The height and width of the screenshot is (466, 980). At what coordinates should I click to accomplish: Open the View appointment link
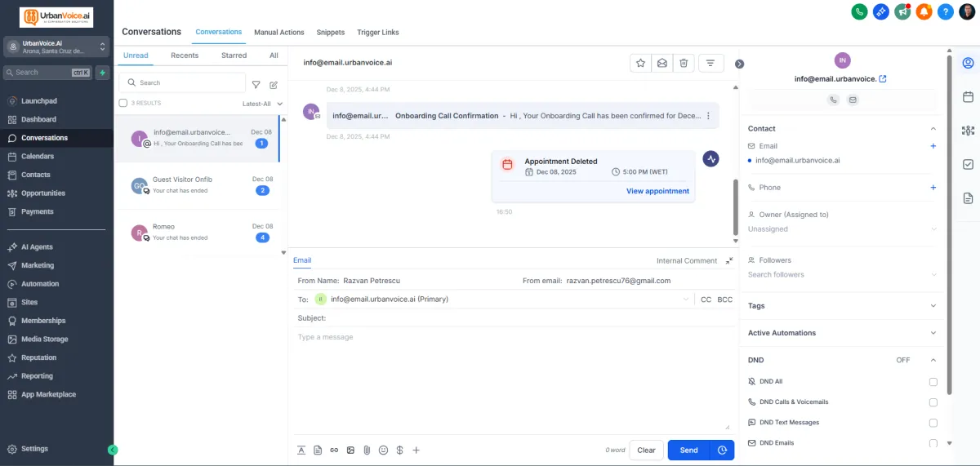[657, 191]
